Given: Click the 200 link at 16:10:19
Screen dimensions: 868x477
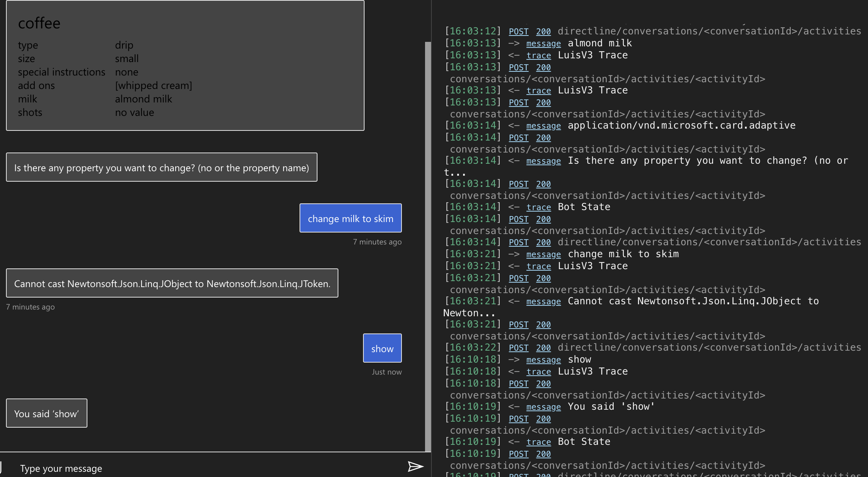Looking at the screenshot, I should [543, 419].
